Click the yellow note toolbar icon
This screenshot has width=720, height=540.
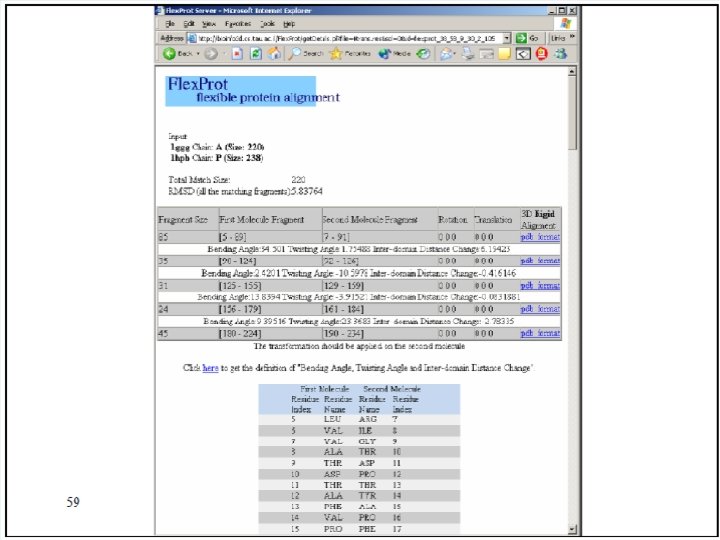(505, 54)
